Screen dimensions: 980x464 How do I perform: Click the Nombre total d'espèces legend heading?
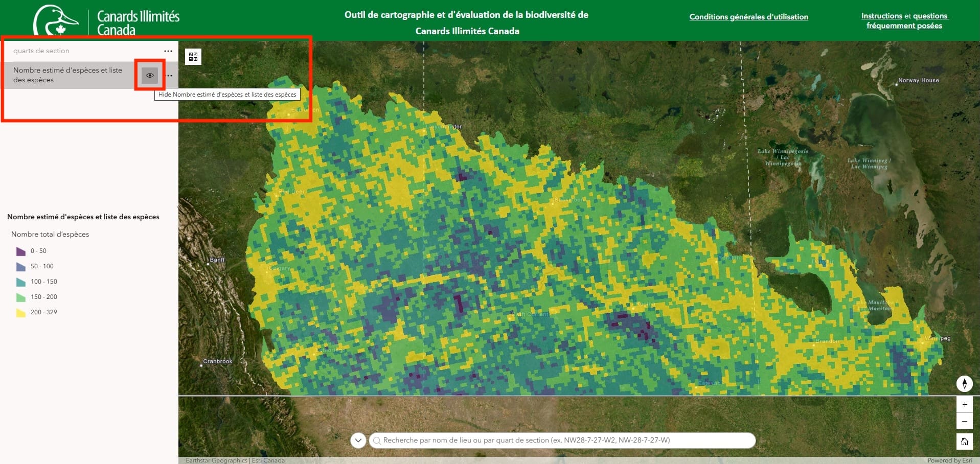[x=50, y=234]
